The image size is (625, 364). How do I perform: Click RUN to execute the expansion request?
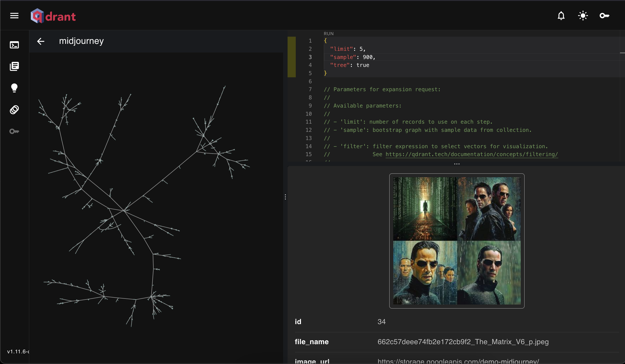[328, 33]
